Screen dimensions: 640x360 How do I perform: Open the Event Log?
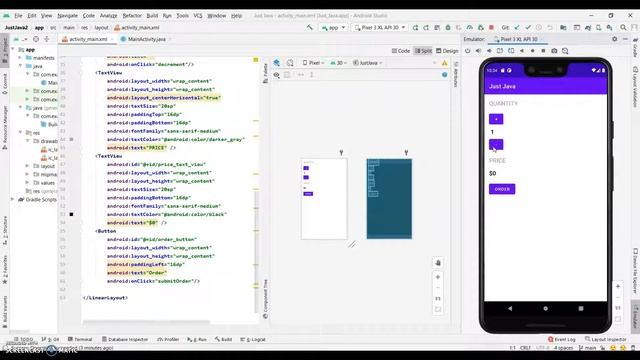[562, 339]
